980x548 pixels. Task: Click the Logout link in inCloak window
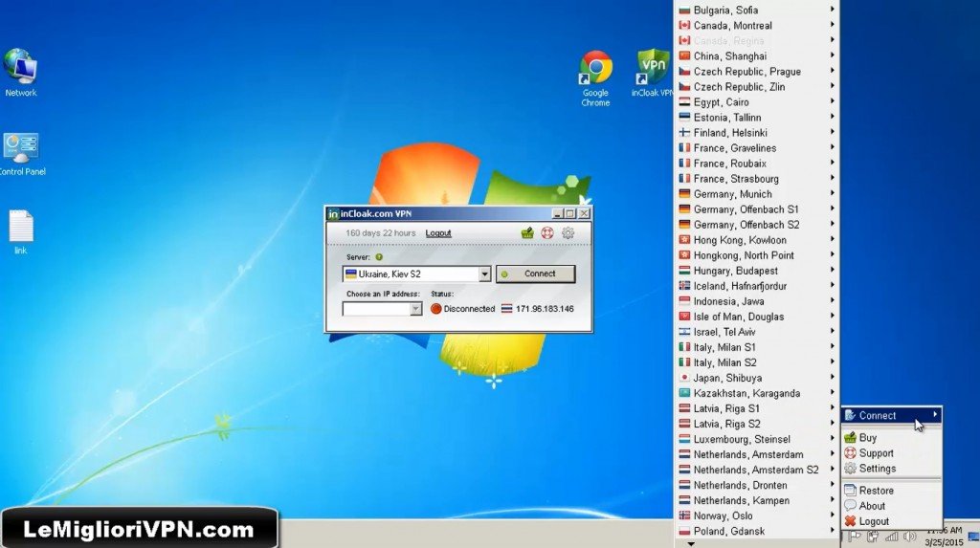click(438, 233)
